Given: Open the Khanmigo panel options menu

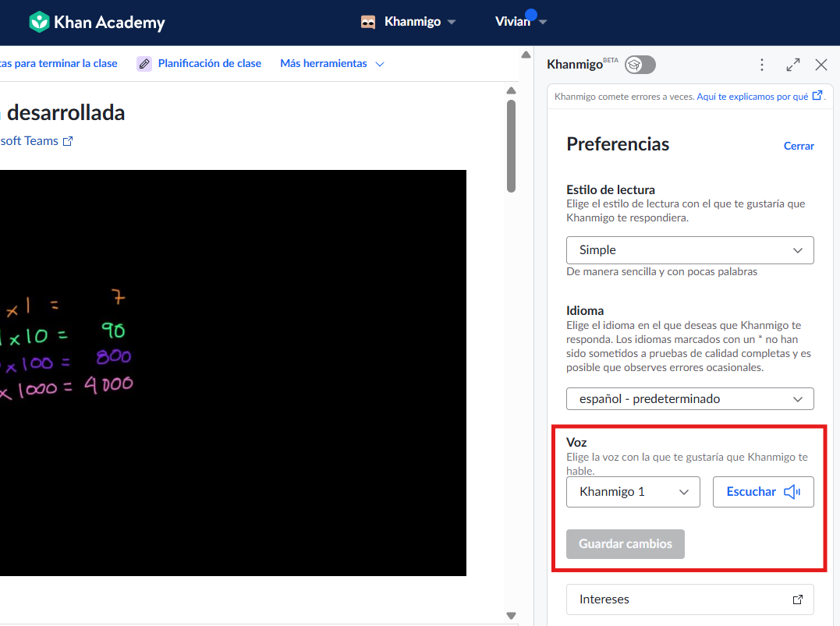Looking at the screenshot, I should point(762,65).
